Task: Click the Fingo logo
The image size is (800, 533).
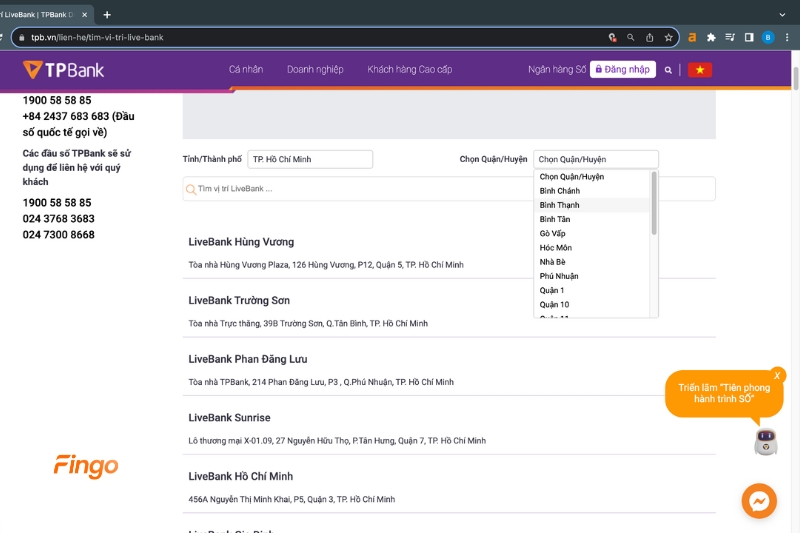Action: [86, 466]
